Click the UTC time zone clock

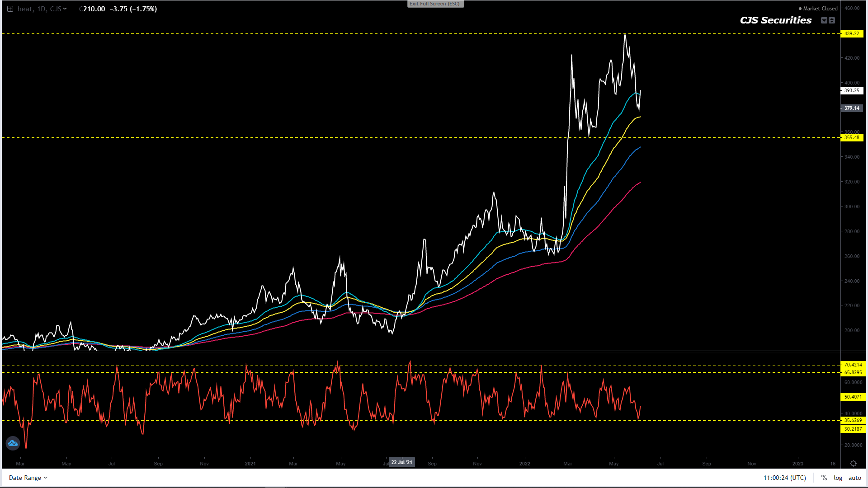(784, 478)
